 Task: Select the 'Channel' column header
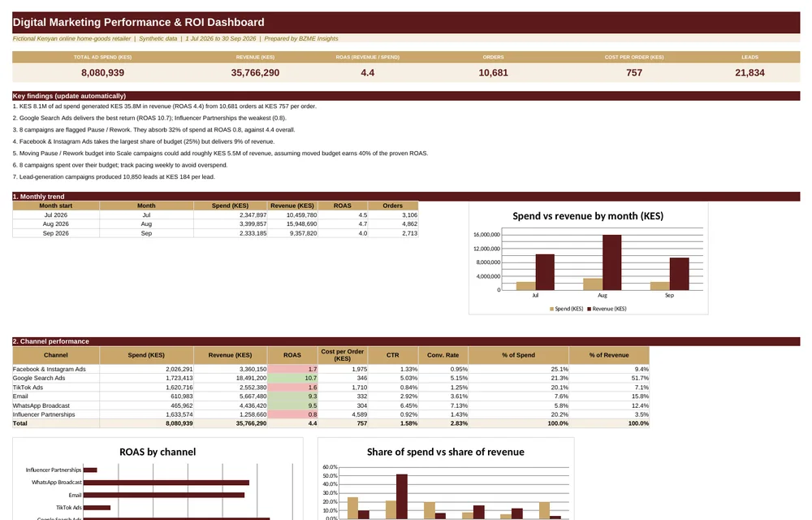(56, 355)
